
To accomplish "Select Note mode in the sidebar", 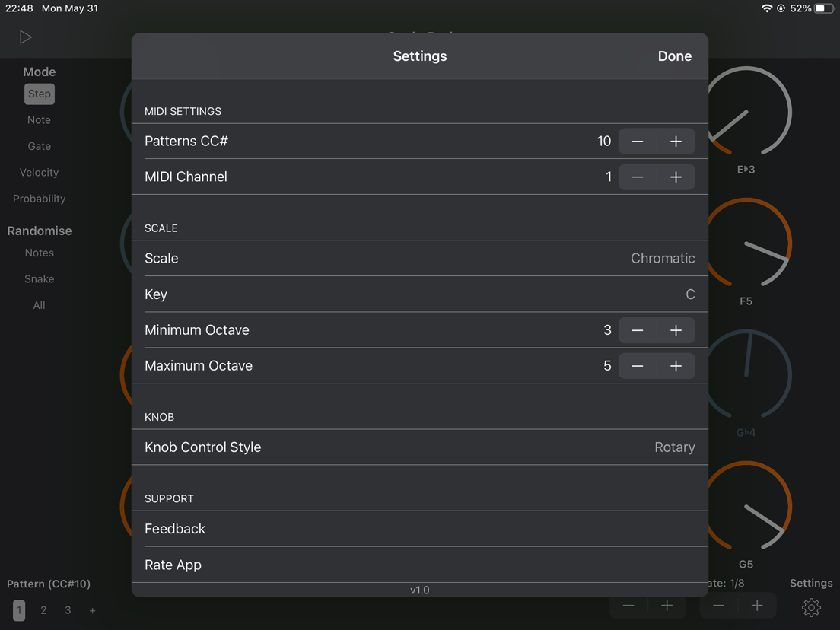I will pyautogui.click(x=38, y=119).
